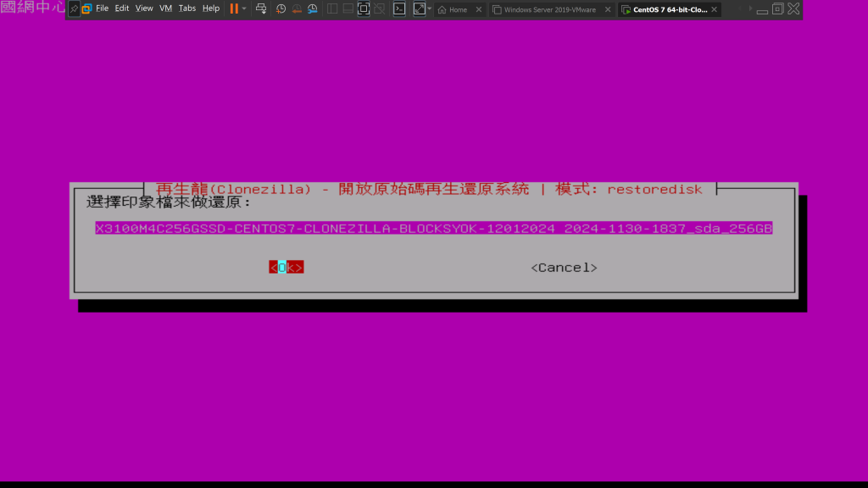Switch to Windows Server 2019-VMware tab
The image size is (868, 488).
coord(548,9)
